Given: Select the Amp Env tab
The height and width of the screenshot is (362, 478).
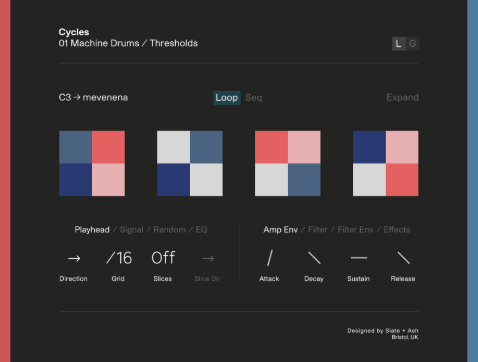Looking at the screenshot, I should pyautogui.click(x=280, y=230).
